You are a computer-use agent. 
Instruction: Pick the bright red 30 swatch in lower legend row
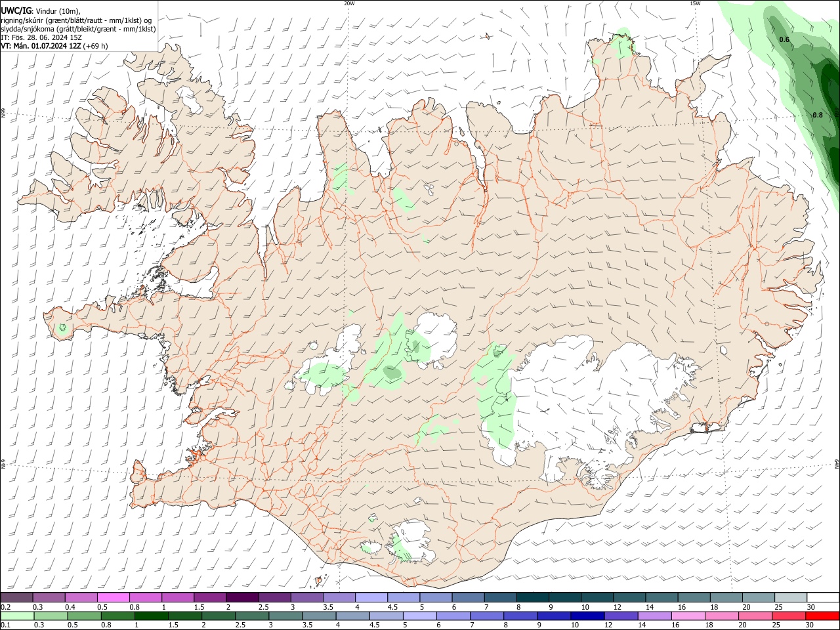tap(823, 616)
